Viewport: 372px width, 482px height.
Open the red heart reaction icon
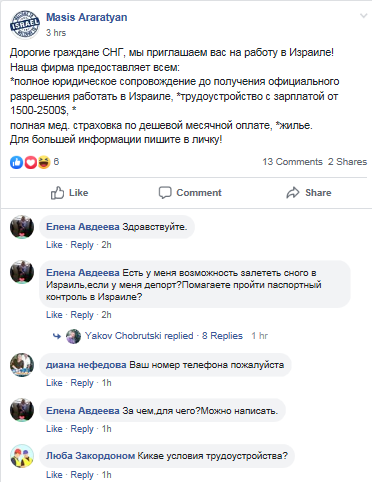[30, 162]
